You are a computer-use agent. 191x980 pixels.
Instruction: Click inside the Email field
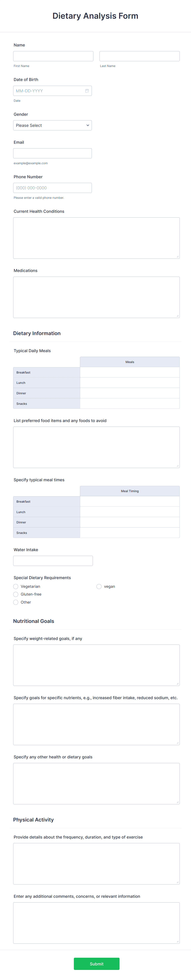point(52,153)
